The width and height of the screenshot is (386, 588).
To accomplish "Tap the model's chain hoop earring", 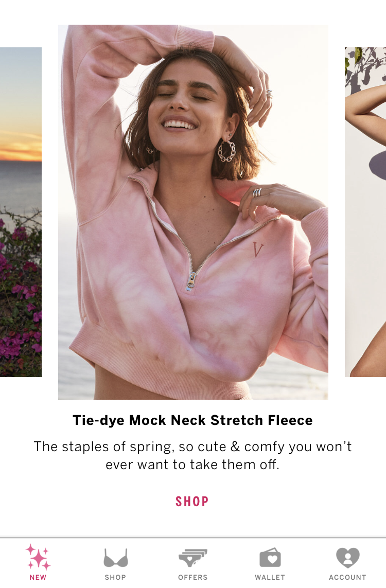I will 226,151.
